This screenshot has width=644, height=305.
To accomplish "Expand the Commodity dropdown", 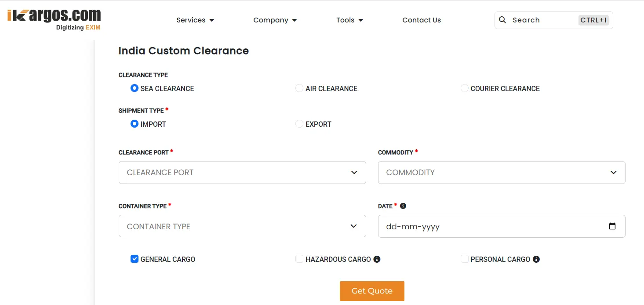I will coord(501,173).
